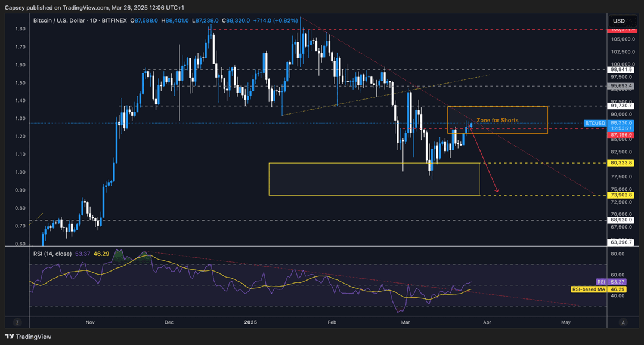Click the 1.00 left scale tick
This screenshot has height=345, width=644.
point(21,172)
